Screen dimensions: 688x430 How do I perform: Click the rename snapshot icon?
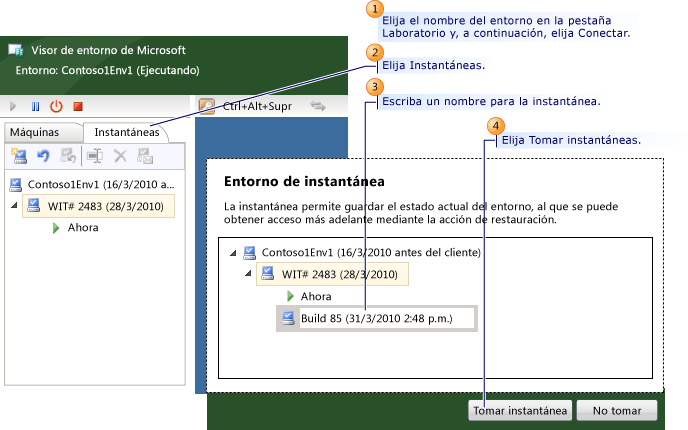[x=95, y=156]
